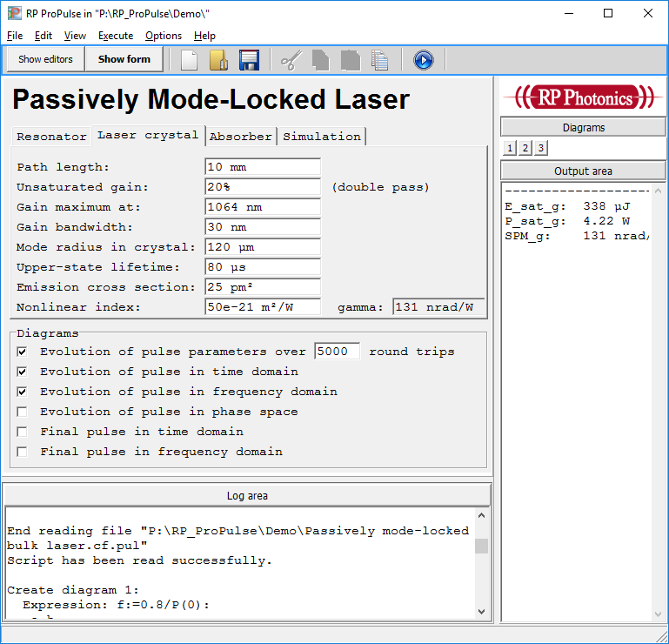Click the 'Expression: f:=0.8/P(0):' log line
Viewport: 669px width, 644px height.
116,605
